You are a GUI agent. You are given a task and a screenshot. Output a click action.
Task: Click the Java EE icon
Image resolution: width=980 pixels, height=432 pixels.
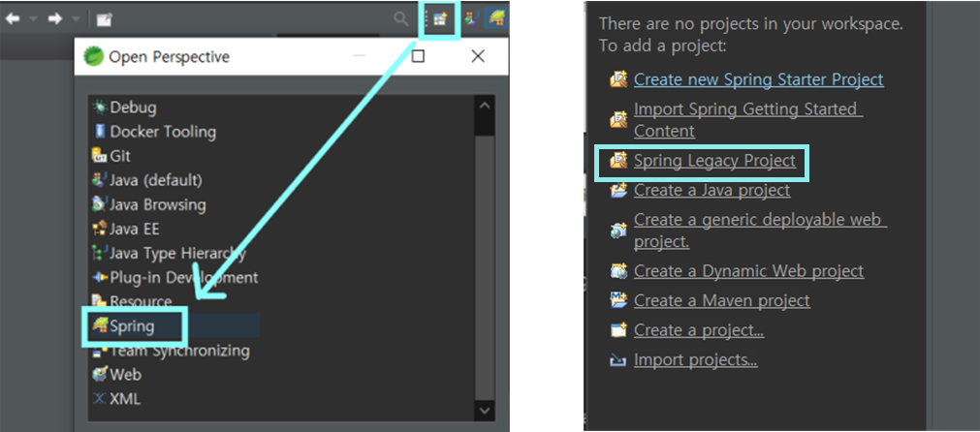(100, 230)
